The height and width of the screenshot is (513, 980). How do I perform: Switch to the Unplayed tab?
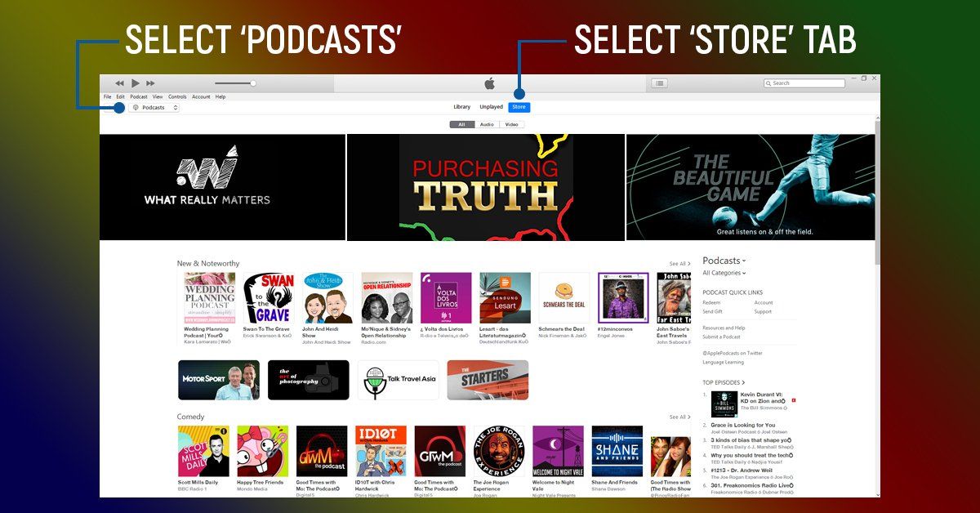(x=491, y=107)
